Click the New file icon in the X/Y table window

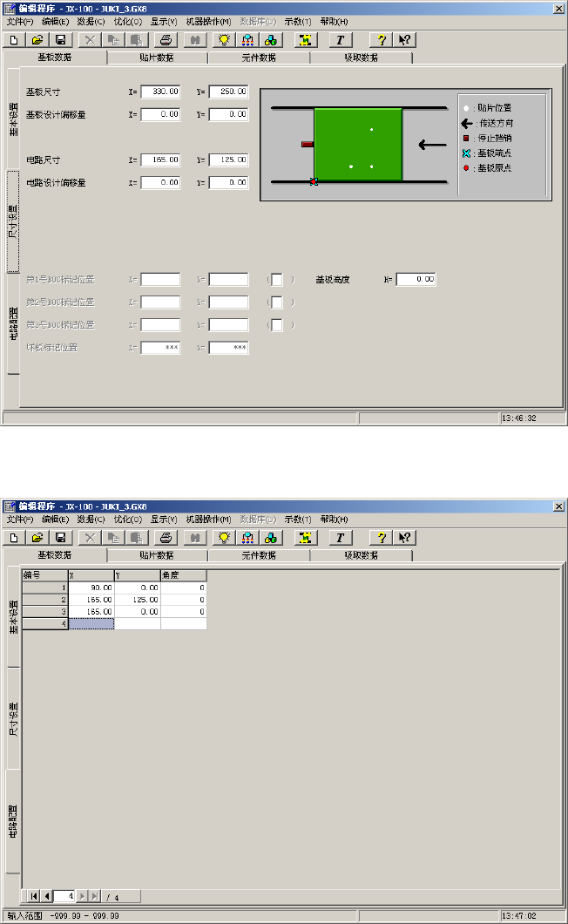tap(14, 538)
